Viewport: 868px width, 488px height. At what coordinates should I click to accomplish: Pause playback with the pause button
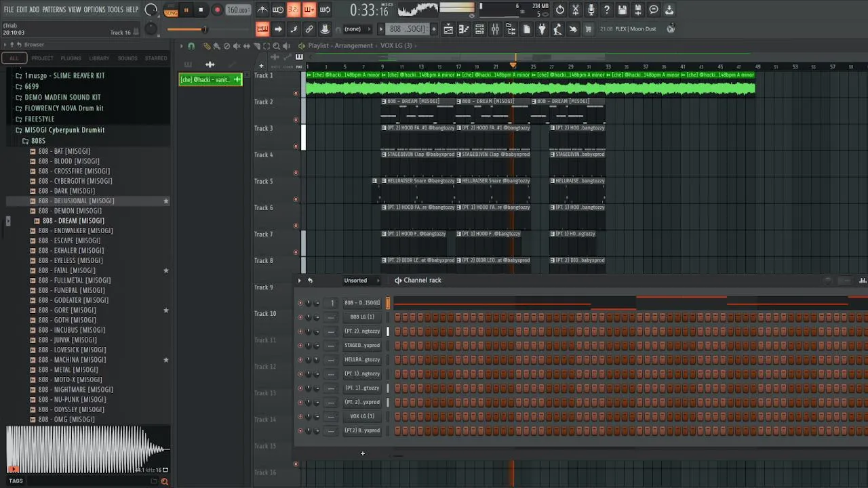[x=185, y=10]
